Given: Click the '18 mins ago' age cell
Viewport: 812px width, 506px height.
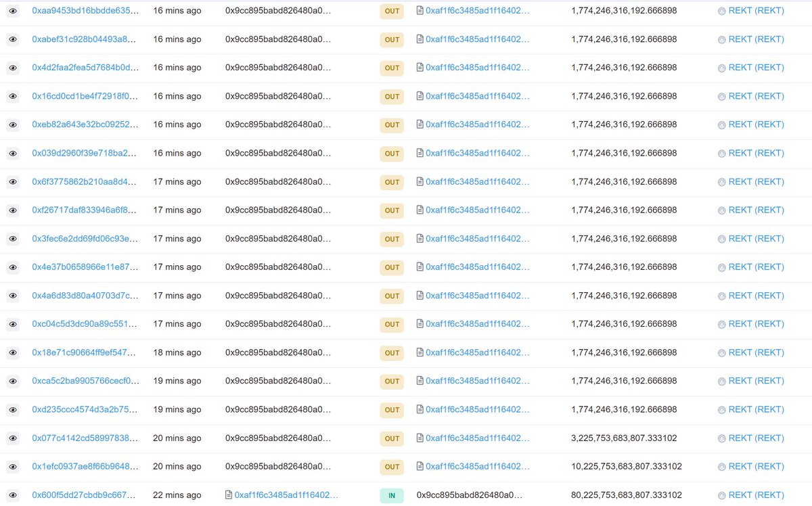Looking at the screenshot, I should [x=177, y=352].
